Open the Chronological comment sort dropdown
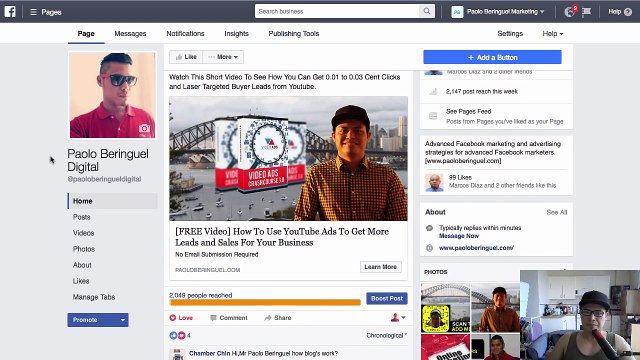This screenshot has height=360, width=640. [386, 336]
